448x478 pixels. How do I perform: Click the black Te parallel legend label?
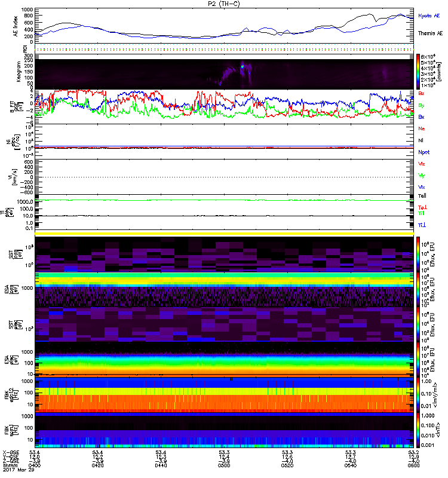point(422,196)
